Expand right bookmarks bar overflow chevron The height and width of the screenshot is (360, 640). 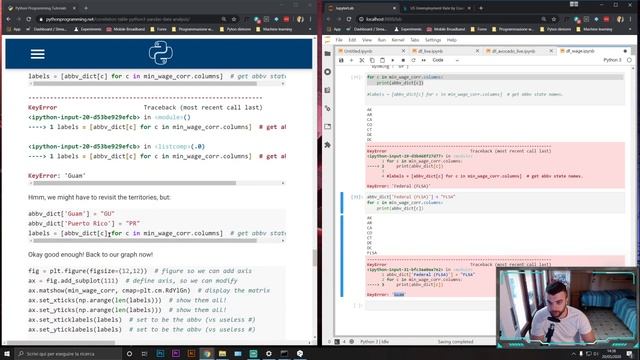[631, 29]
